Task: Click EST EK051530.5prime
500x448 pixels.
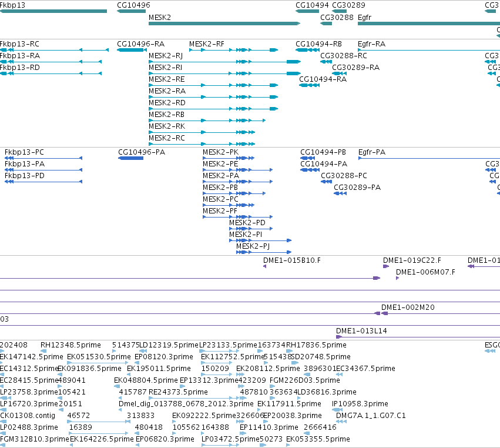Action: click(x=99, y=357)
